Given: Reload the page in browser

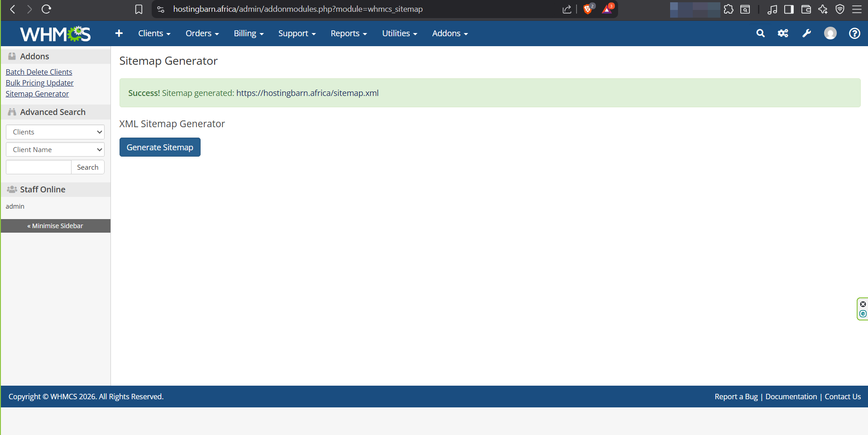Looking at the screenshot, I should pyautogui.click(x=46, y=9).
